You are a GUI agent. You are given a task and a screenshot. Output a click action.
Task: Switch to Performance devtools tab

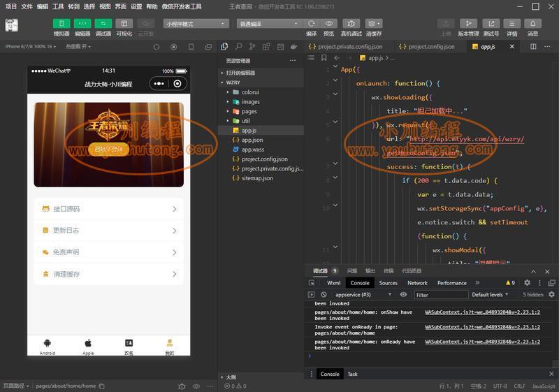point(452,283)
